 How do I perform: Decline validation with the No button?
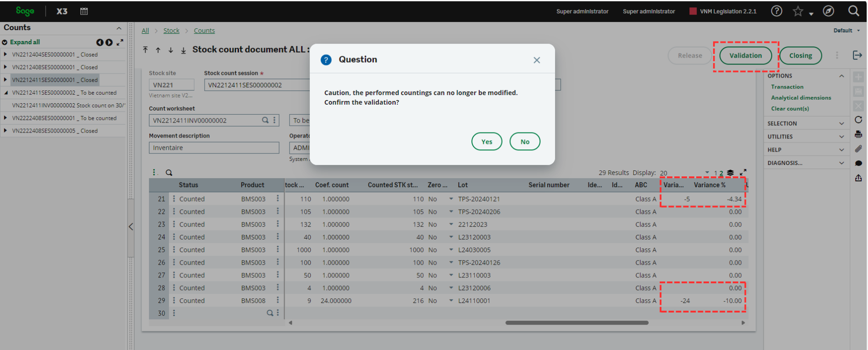525,142
